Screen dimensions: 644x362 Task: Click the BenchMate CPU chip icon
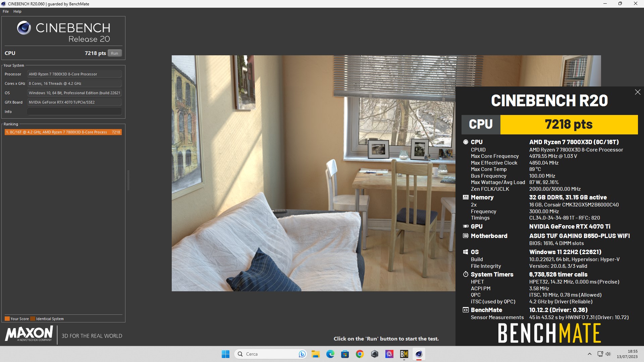point(466,142)
